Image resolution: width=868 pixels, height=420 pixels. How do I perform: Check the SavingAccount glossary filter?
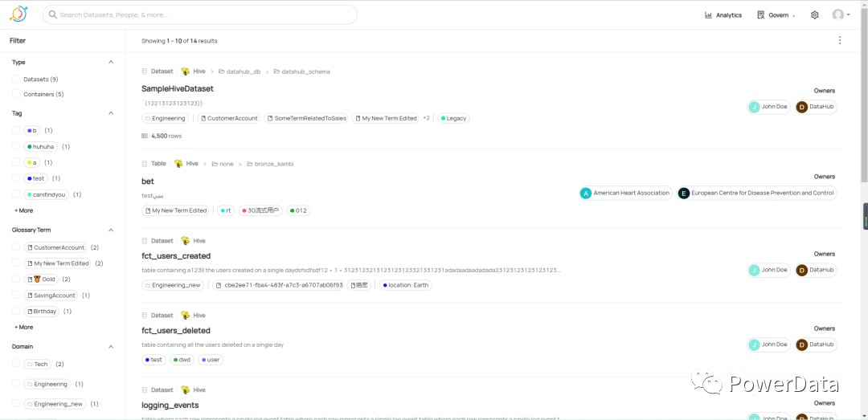16,296
